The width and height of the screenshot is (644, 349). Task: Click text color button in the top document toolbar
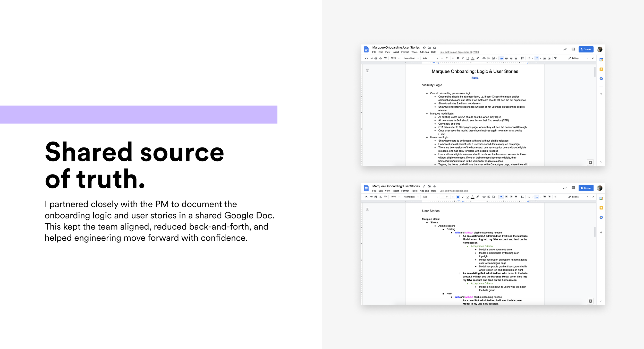tap(472, 58)
